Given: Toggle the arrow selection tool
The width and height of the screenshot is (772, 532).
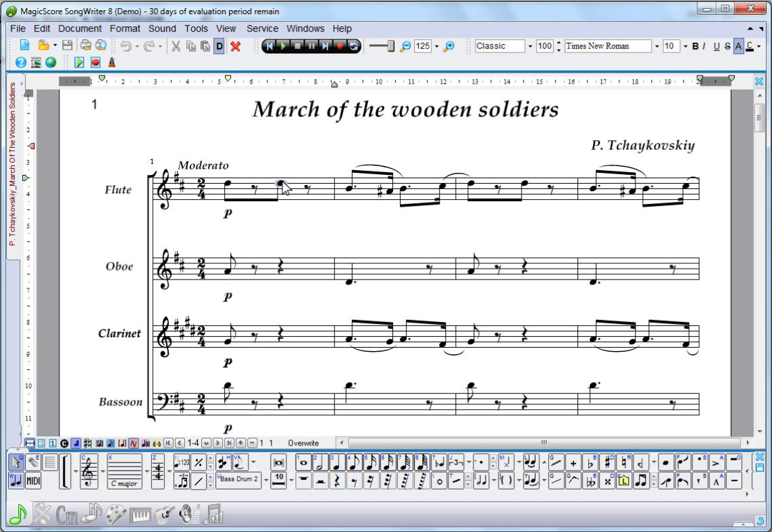Looking at the screenshot, I should click(x=16, y=462).
